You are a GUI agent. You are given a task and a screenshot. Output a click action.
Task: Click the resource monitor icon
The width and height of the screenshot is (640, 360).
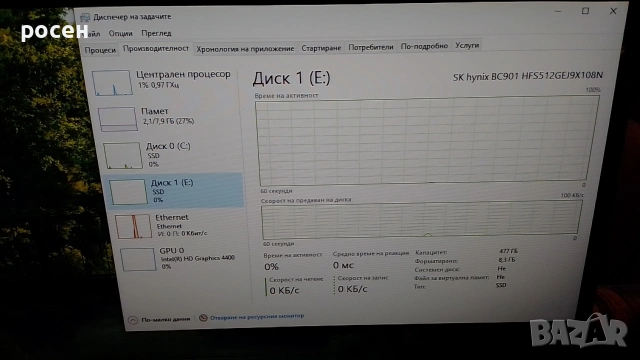(203, 318)
